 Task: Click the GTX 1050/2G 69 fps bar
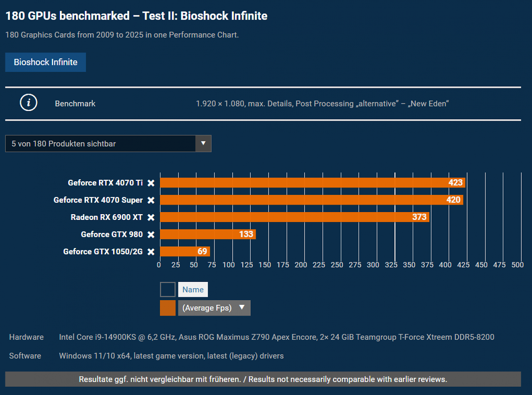click(x=185, y=252)
